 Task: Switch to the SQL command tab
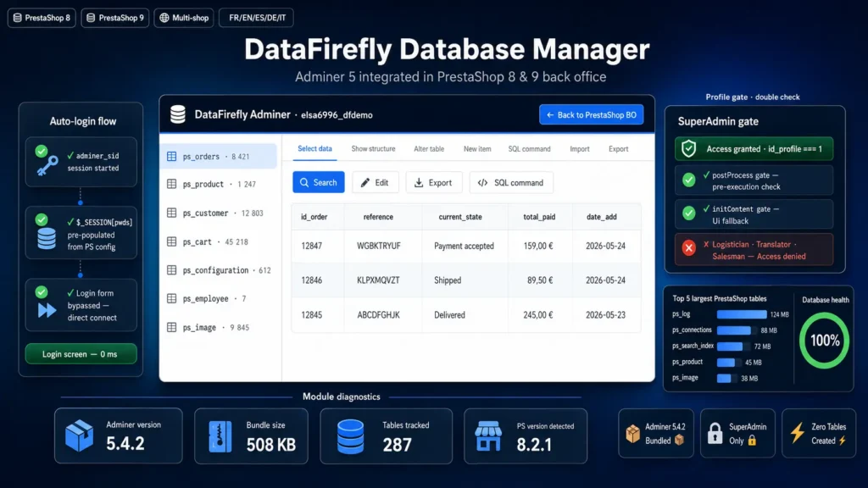(529, 149)
